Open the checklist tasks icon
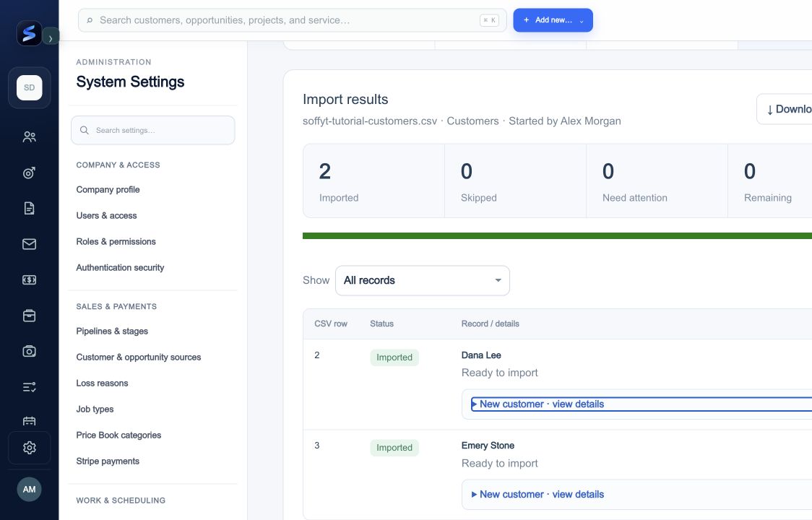This screenshot has height=520, width=812. point(30,387)
